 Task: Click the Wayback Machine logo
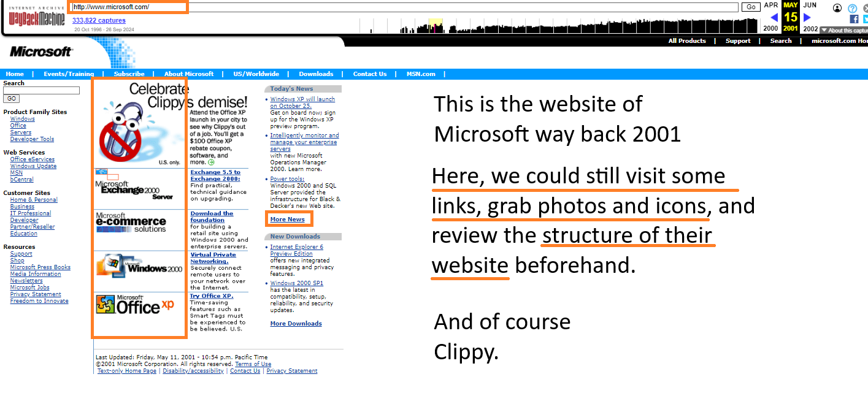pos(36,17)
